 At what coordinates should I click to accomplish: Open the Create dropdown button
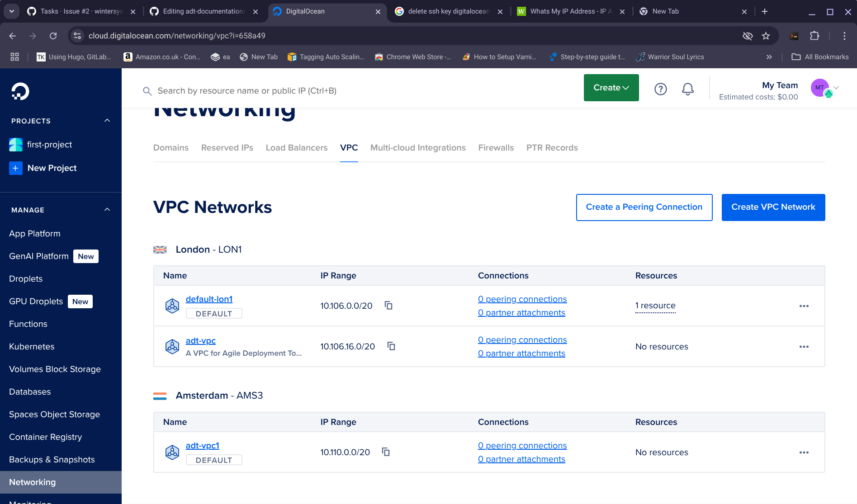(611, 88)
